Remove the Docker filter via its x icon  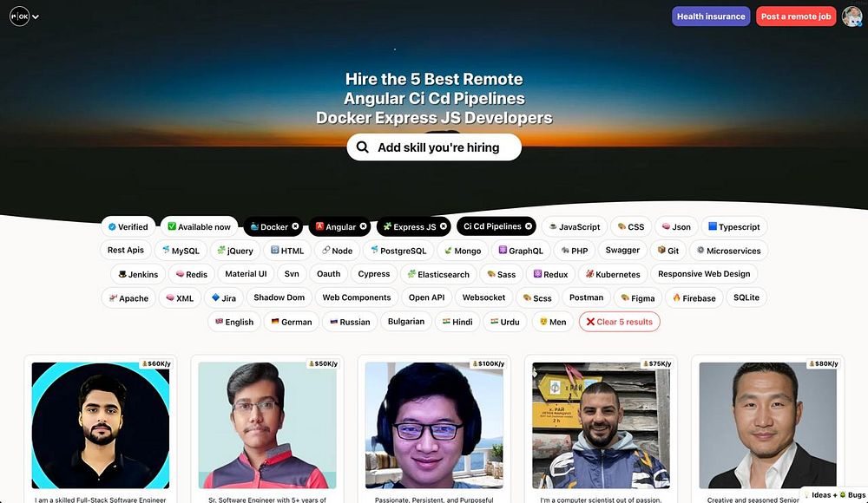[x=295, y=226]
